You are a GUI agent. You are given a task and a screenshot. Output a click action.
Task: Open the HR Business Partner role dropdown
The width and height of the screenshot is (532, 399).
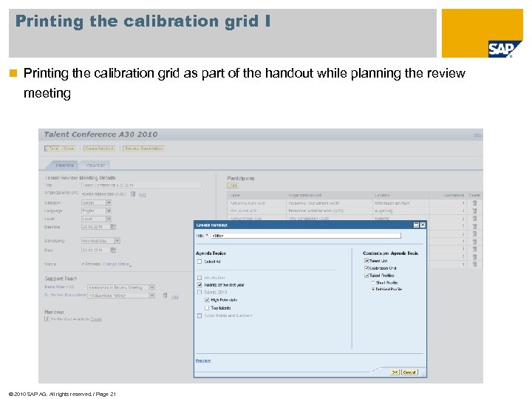pyautogui.click(x=151, y=296)
